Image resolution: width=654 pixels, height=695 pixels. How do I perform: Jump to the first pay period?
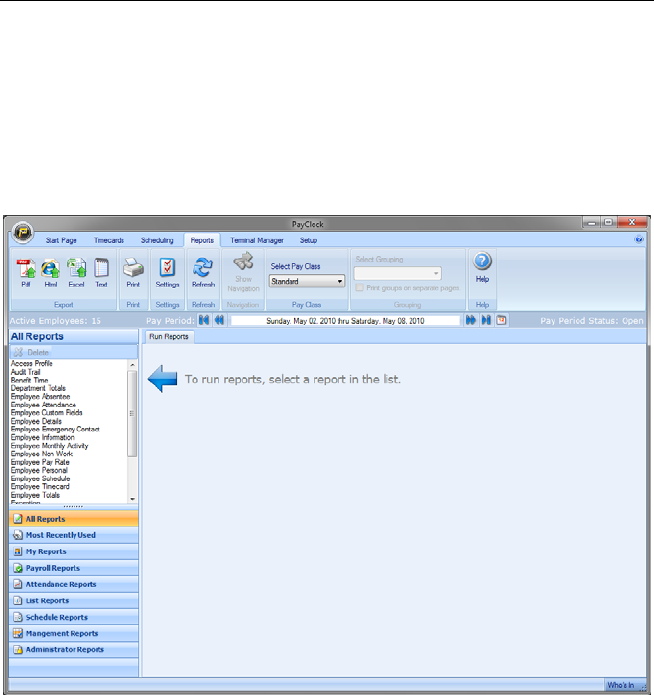click(204, 320)
